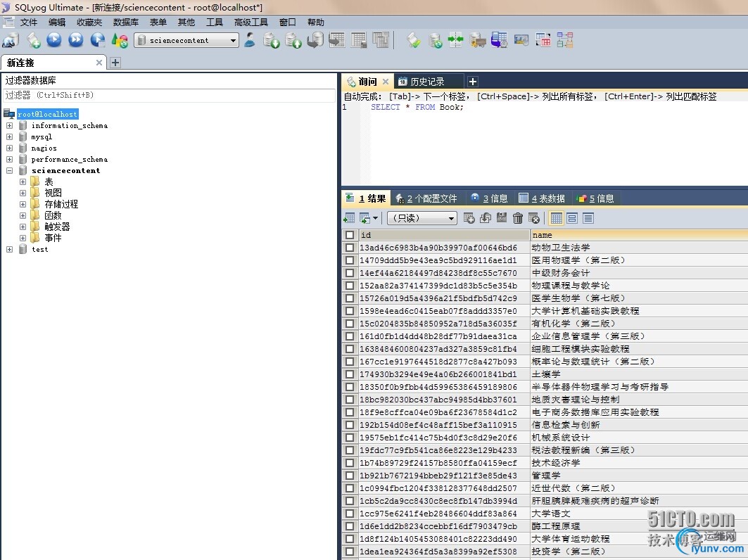Switch to the 历史记录 tab
748x560 pixels.
pos(427,82)
